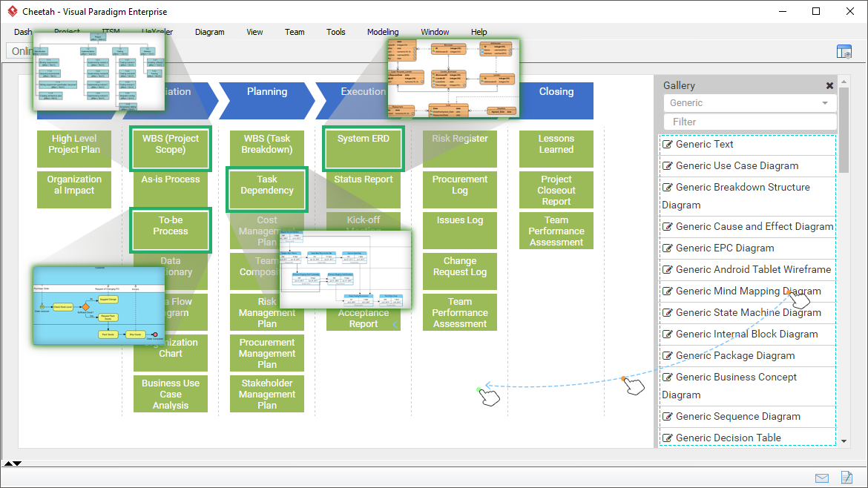This screenshot has width=868, height=488.
Task: Open the Help menu
Action: point(479,32)
